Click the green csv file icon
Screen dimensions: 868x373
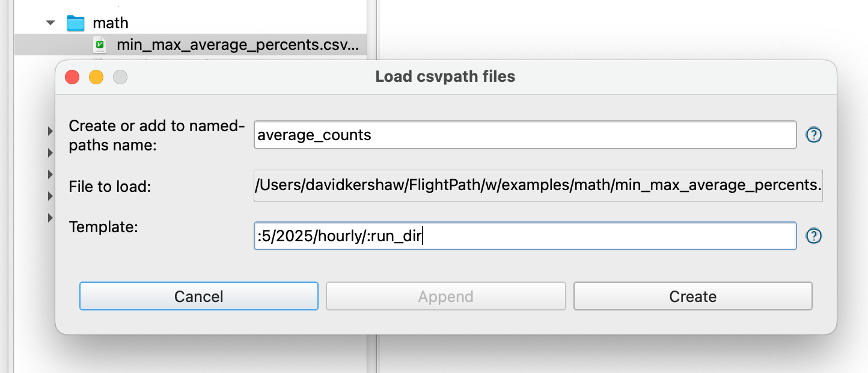point(100,45)
